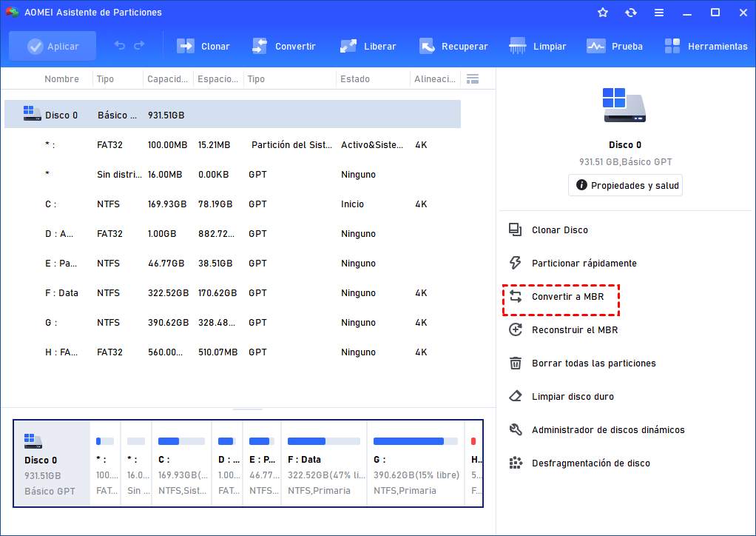
Task: Open the Clonar toolbar menu
Action: (x=203, y=47)
